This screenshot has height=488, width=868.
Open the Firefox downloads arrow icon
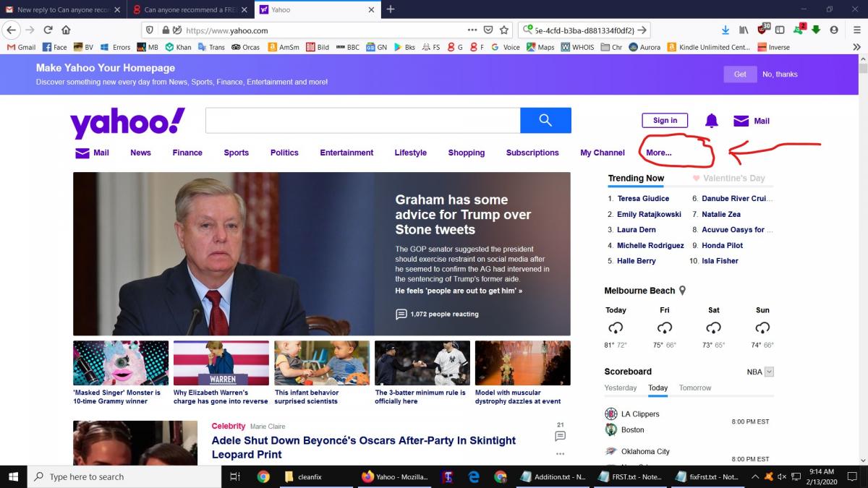(x=726, y=30)
